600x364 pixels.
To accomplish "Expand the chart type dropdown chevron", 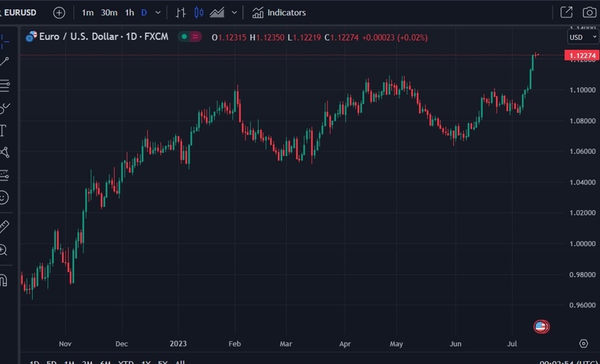I will 234,13.
